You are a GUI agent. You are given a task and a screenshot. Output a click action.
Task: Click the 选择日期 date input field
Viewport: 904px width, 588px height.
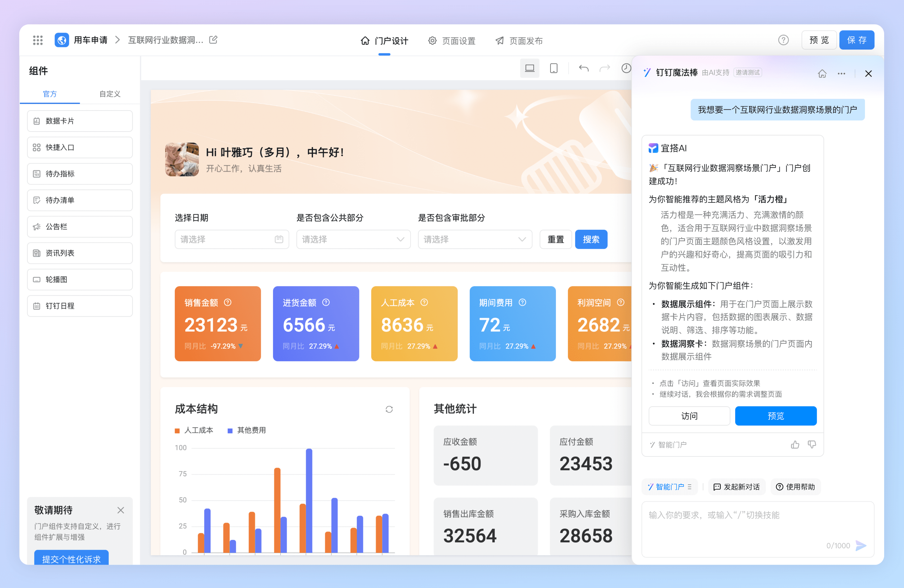(x=232, y=239)
